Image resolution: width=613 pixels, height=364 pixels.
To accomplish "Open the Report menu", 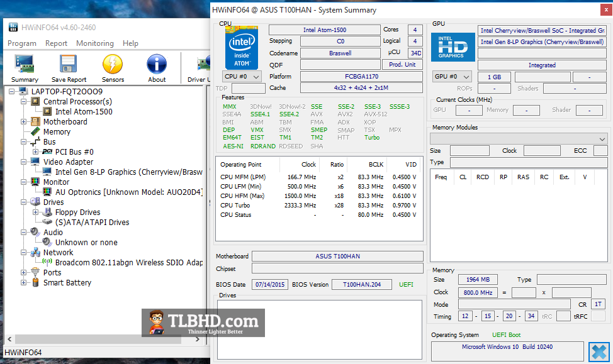I will [56, 43].
